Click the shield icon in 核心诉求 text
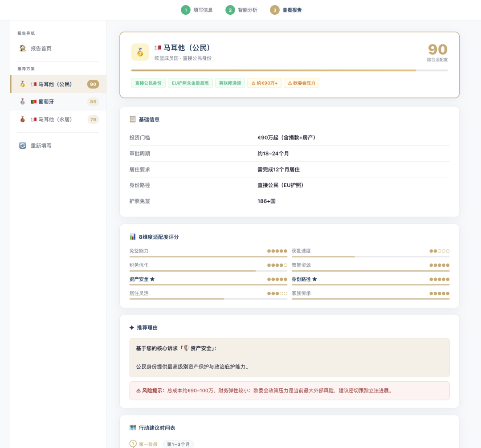 [x=186, y=348]
